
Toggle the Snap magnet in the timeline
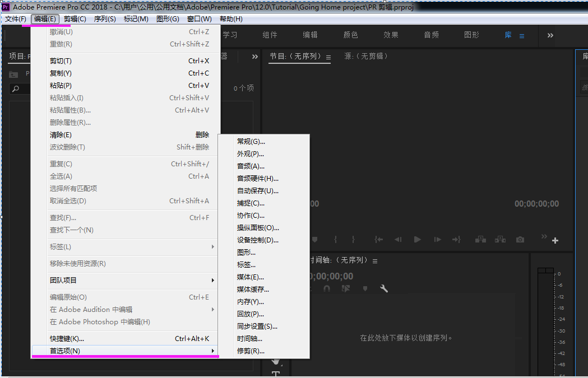pos(327,288)
